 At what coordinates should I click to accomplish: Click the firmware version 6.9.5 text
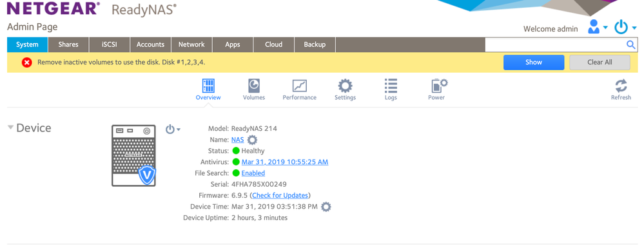(x=240, y=195)
